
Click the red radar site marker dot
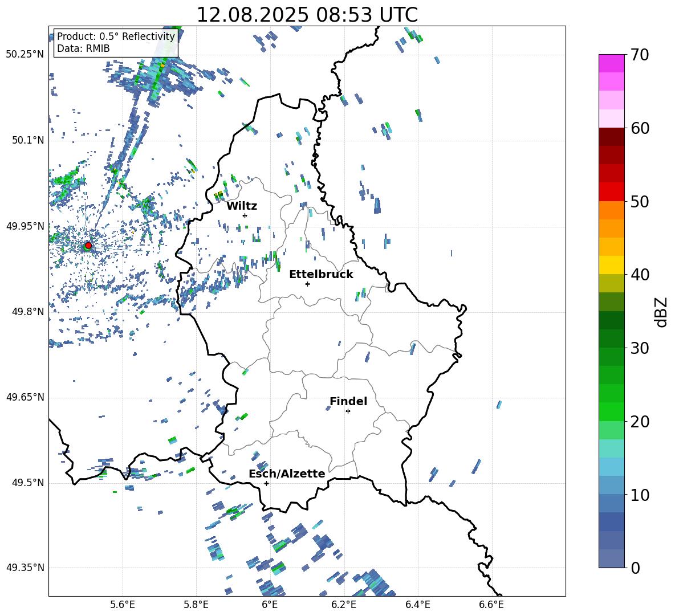pyautogui.click(x=88, y=246)
